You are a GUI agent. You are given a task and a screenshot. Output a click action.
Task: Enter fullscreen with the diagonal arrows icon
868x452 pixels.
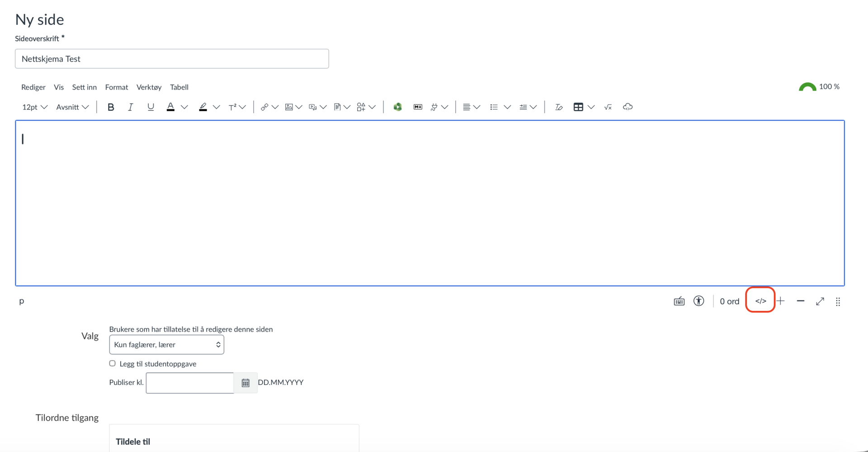820,301
